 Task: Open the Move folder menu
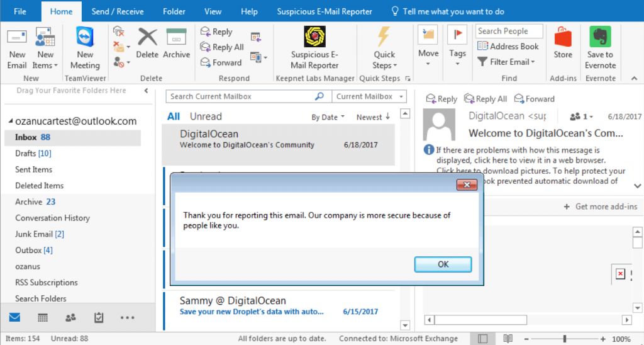428,47
